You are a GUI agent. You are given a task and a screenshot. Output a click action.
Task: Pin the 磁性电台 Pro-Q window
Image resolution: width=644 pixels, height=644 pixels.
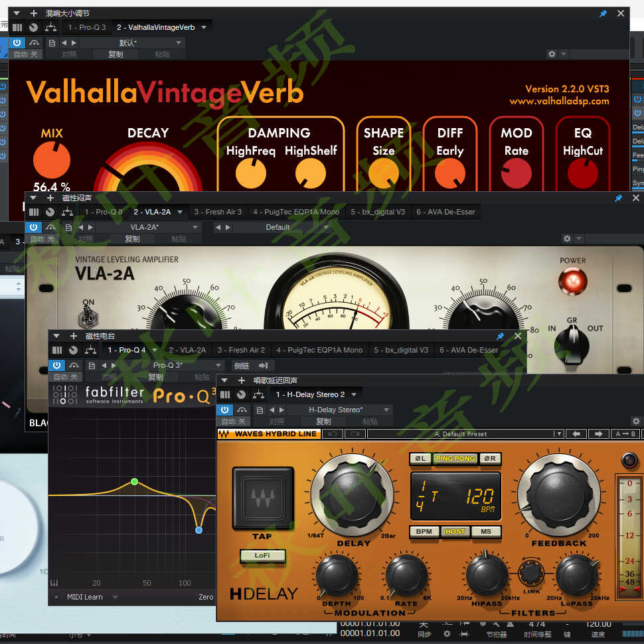(500, 336)
